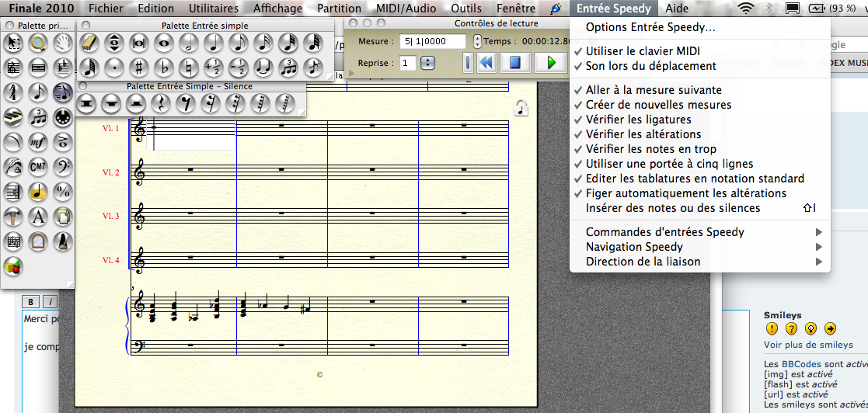Pick the flat accidental tool
Viewport: 868px width, 413px height.
[164, 66]
